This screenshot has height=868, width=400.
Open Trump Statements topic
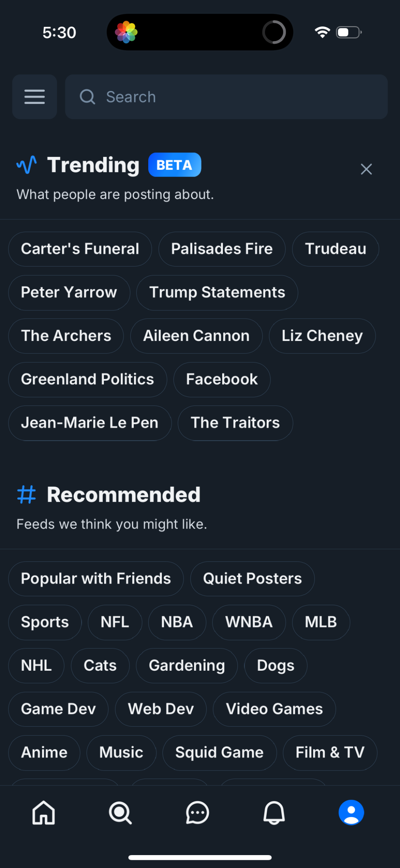[217, 292]
